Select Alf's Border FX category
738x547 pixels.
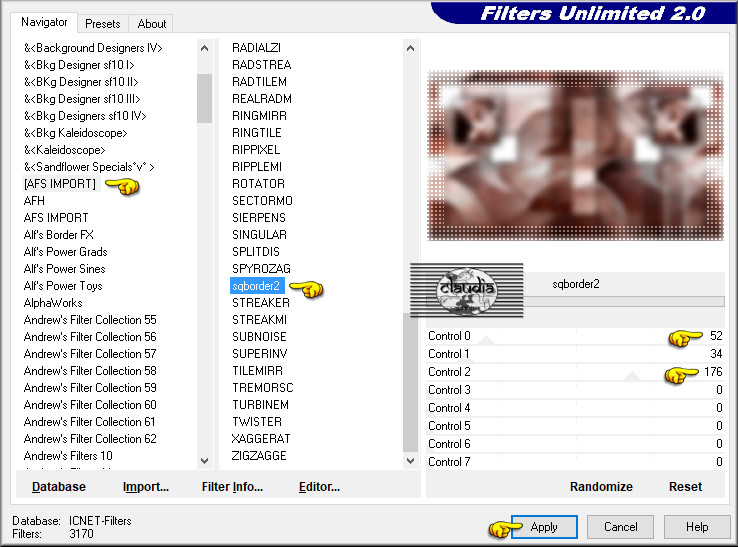59,234
